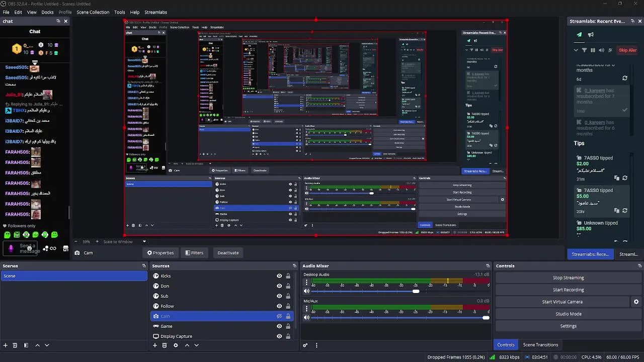Open the source Filters button
Viewport: 644px width, 362px height.
(194, 253)
